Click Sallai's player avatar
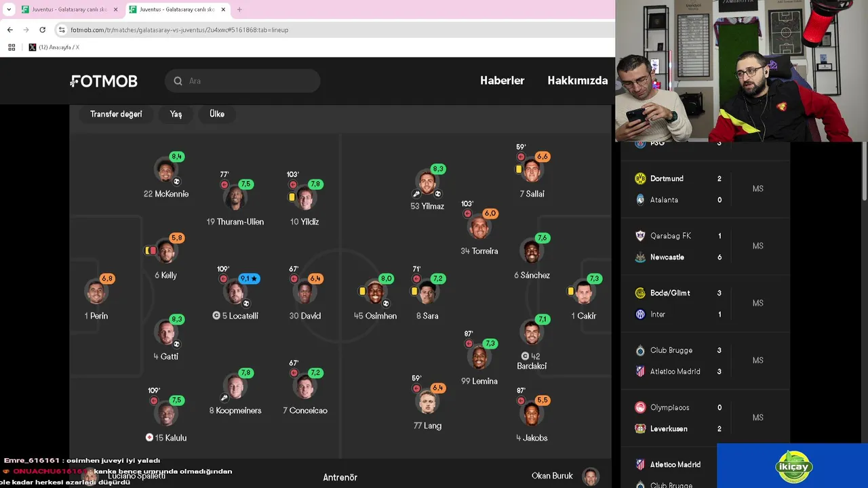The image size is (868, 488). (532, 171)
